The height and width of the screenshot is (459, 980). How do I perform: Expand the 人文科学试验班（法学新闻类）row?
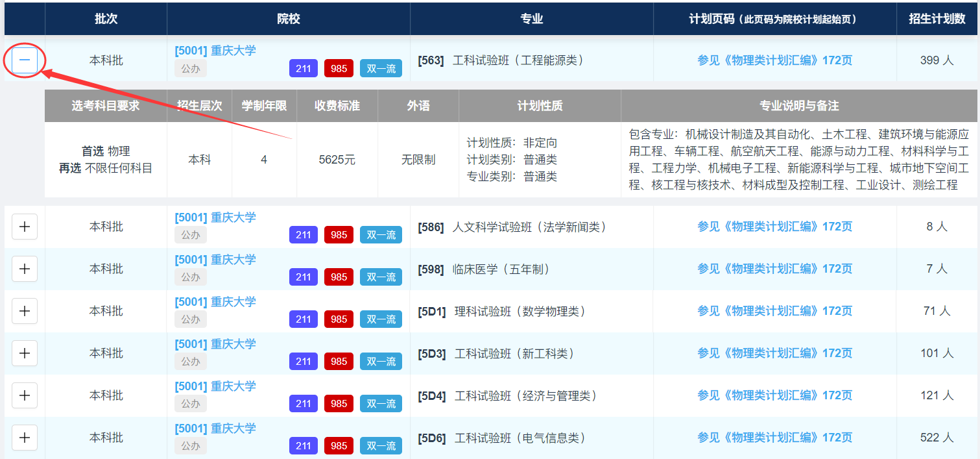[x=25, y=227]
